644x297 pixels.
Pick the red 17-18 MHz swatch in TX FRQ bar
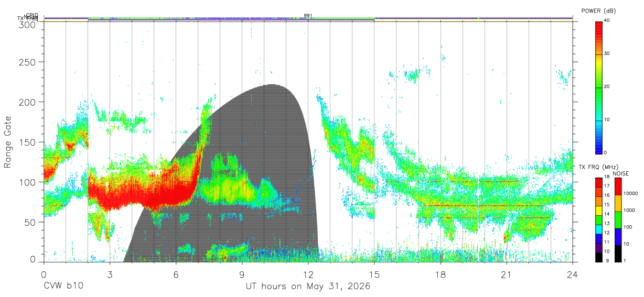599,182
